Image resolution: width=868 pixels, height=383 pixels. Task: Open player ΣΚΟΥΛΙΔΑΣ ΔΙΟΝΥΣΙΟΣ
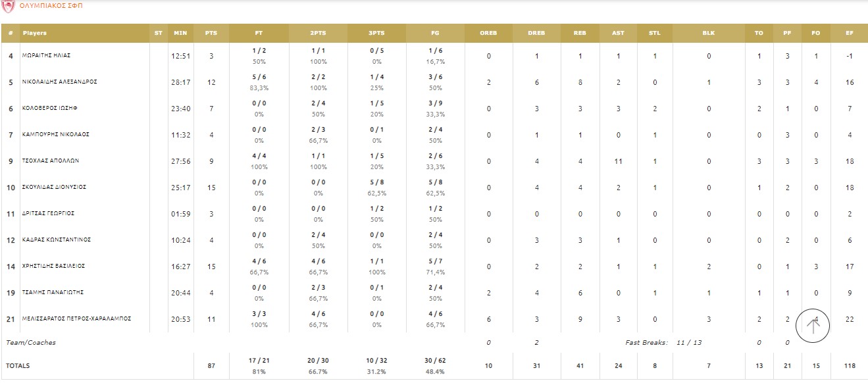click(55, 188)
